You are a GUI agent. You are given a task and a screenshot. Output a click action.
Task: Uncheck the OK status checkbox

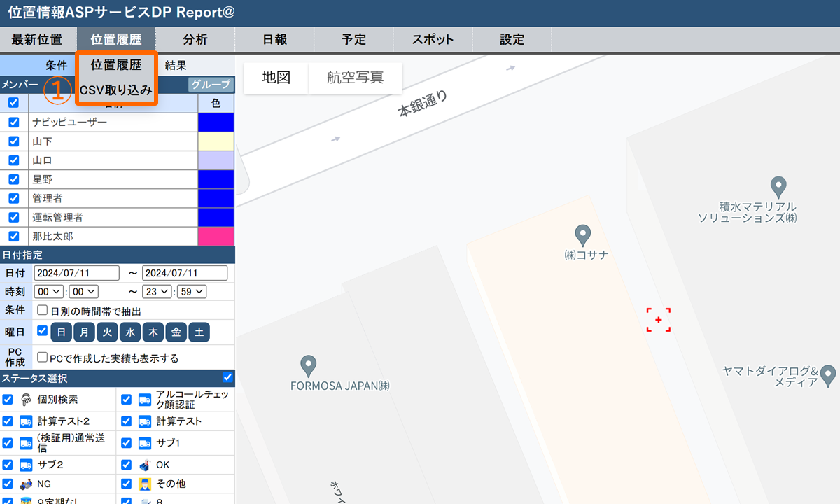click(x=127, y=465)
